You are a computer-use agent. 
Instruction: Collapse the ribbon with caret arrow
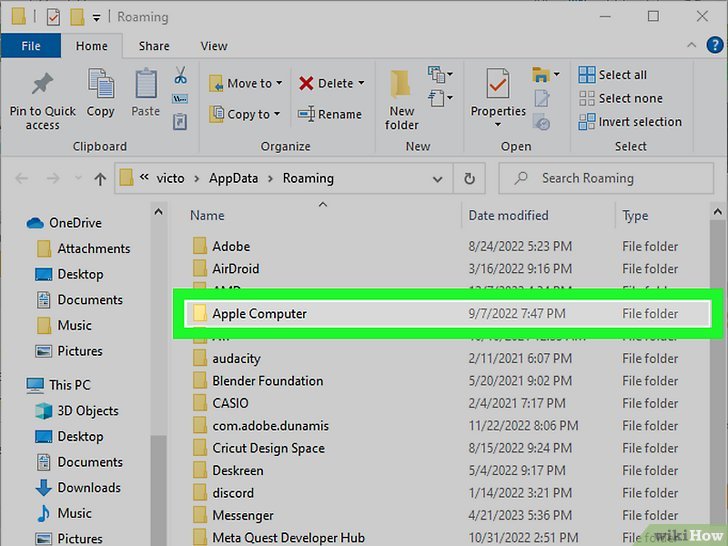click(691, 45)
